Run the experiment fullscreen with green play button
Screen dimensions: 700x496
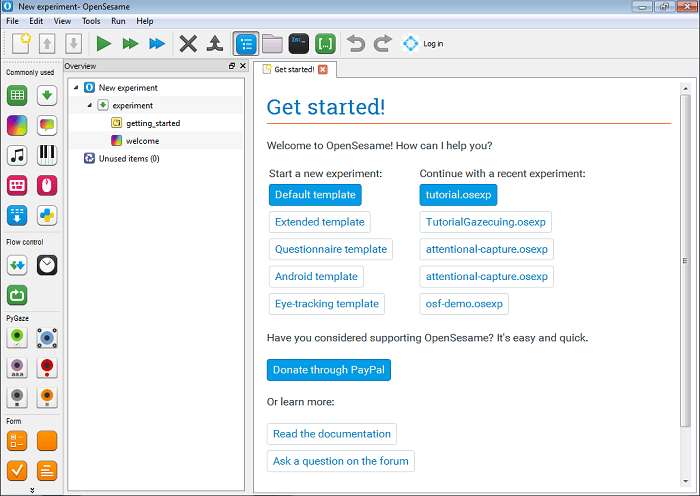(103, 43)
